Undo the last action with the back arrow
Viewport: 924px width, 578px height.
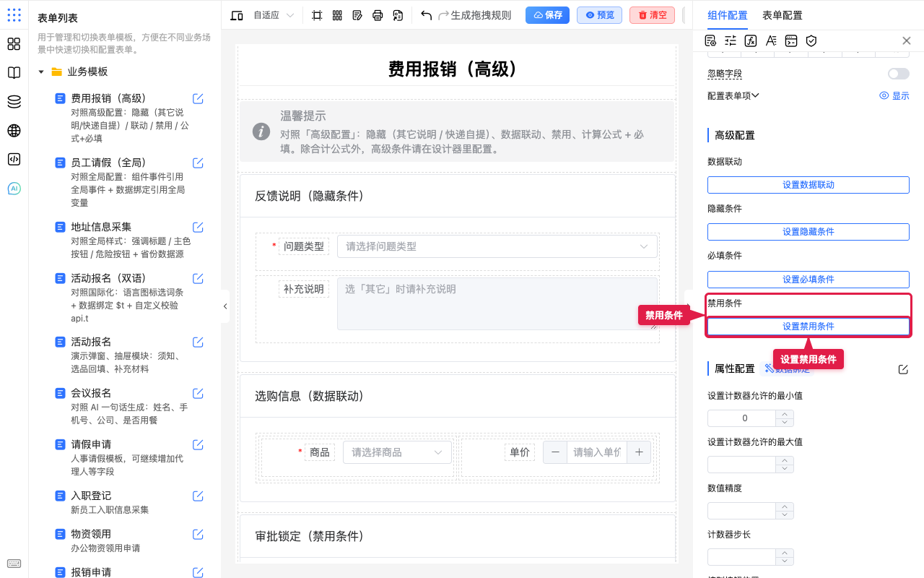pos(426,15)
